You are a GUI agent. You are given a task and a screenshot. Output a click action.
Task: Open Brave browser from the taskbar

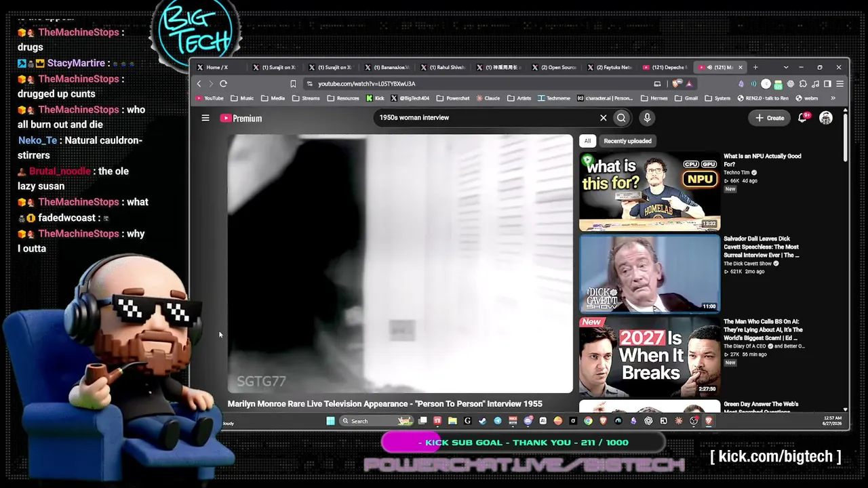point(709,421)
